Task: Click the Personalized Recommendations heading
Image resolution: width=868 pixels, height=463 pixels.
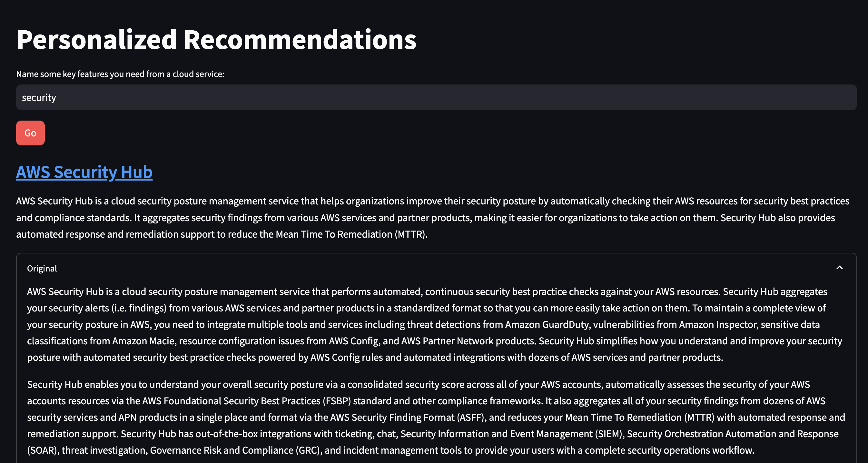Action: [216, 40]
